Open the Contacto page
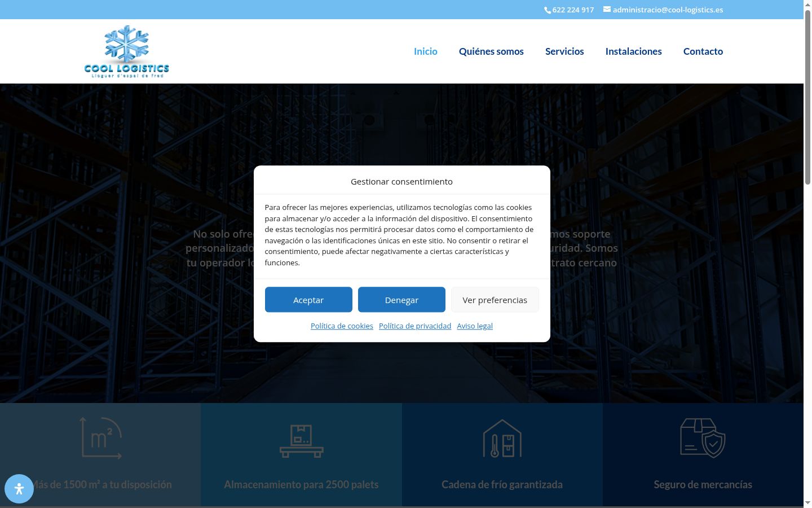Screen dimensions: 812x508 [703, 51]
